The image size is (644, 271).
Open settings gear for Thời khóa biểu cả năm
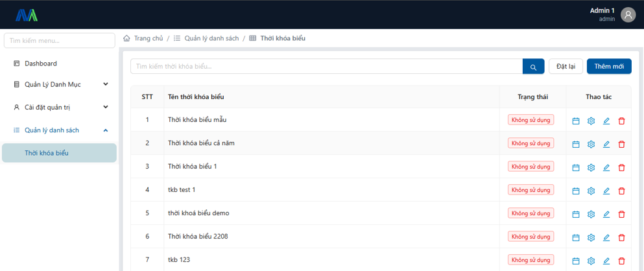[x=591, y=144]
